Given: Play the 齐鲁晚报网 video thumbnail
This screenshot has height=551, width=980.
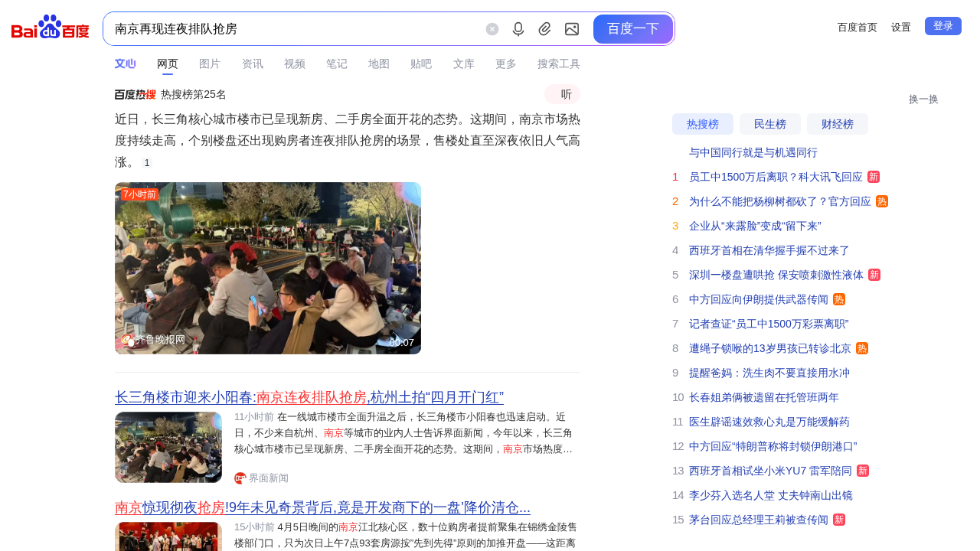Looking at the screenshot, I should (x=267, y=268).
